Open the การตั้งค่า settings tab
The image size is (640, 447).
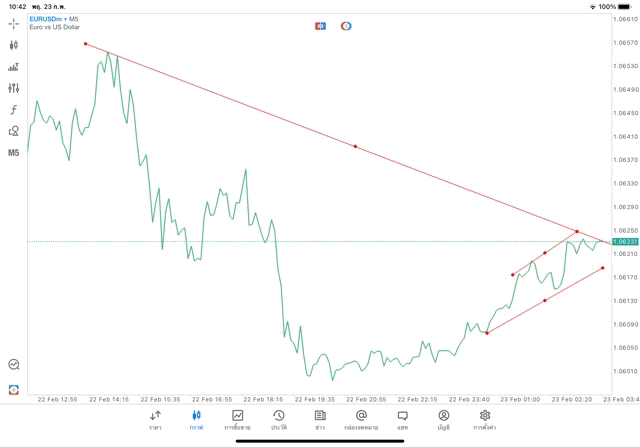coord(484,419)
